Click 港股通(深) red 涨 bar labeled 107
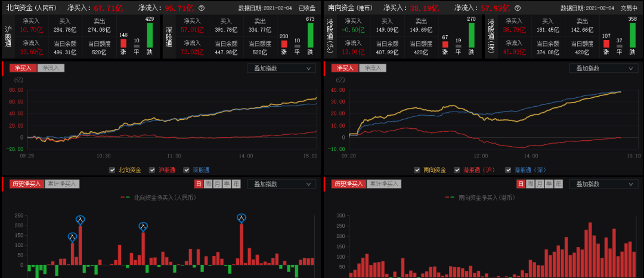This screenshot has width=644, height=278. tap(606, 44)
